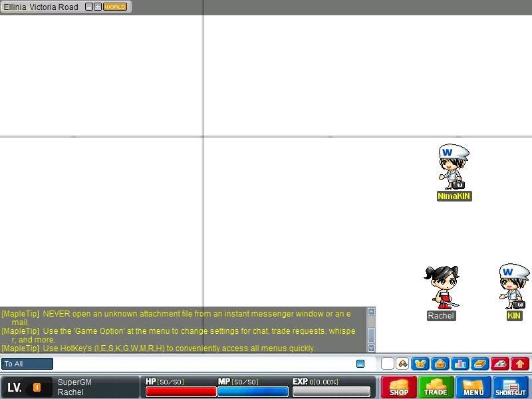Click the WORLD map button
This screenshot has height=399, width=532.
pyautogui.click(x=115, y=7)
